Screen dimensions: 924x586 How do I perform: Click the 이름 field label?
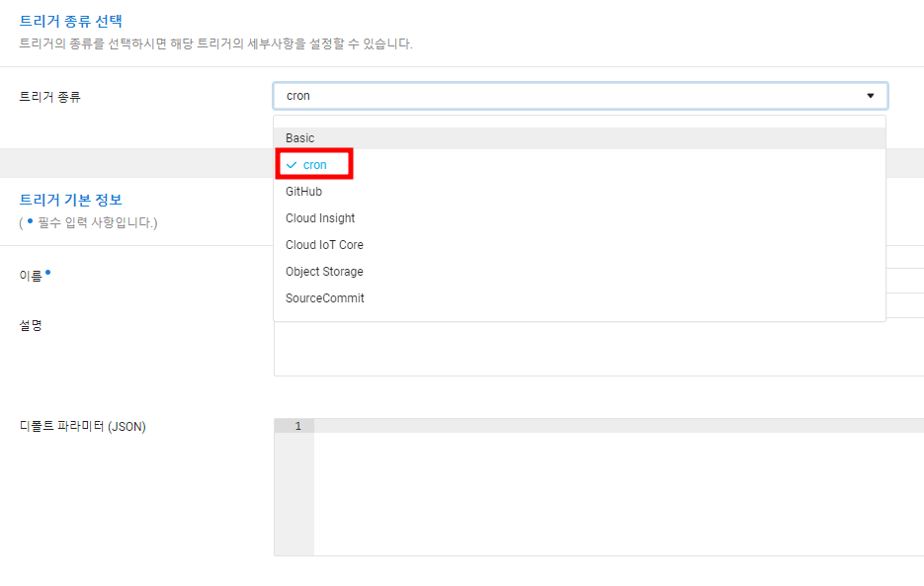coord(31,276)
